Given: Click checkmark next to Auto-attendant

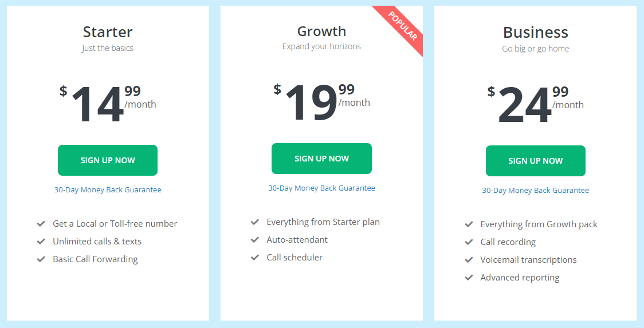Looking at the screenshot, I should click(255, 240).
